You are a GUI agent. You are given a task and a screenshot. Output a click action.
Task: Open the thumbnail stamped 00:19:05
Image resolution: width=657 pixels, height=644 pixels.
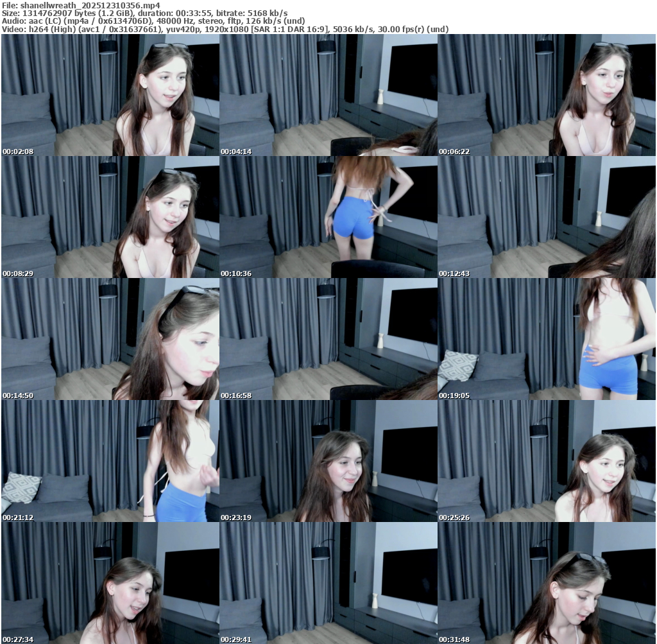click(547, 339)
